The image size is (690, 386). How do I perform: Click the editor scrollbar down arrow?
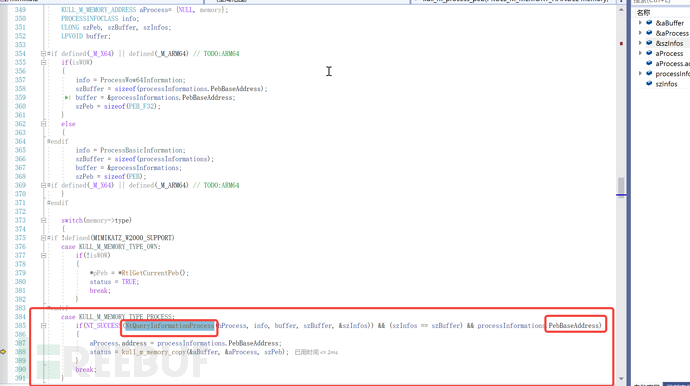[621, 379]
